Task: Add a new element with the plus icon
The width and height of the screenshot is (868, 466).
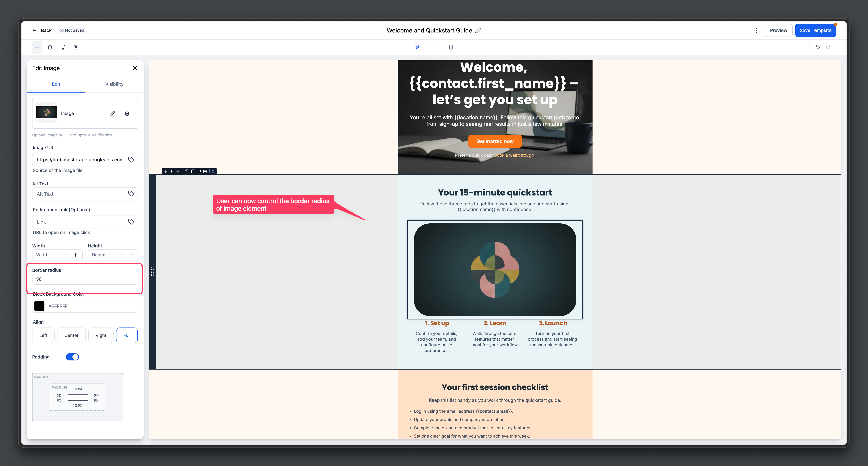Action: (x=37, y=47)
